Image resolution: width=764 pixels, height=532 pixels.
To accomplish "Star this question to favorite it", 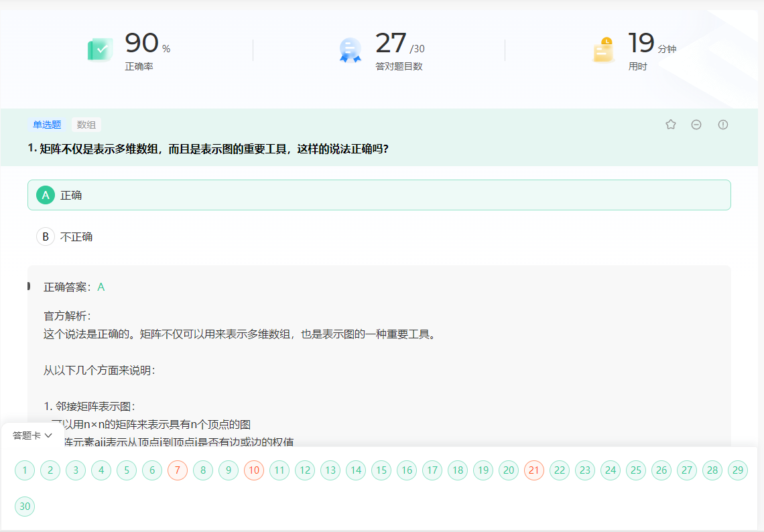I will pyautogui.click(x=671, y=125).
